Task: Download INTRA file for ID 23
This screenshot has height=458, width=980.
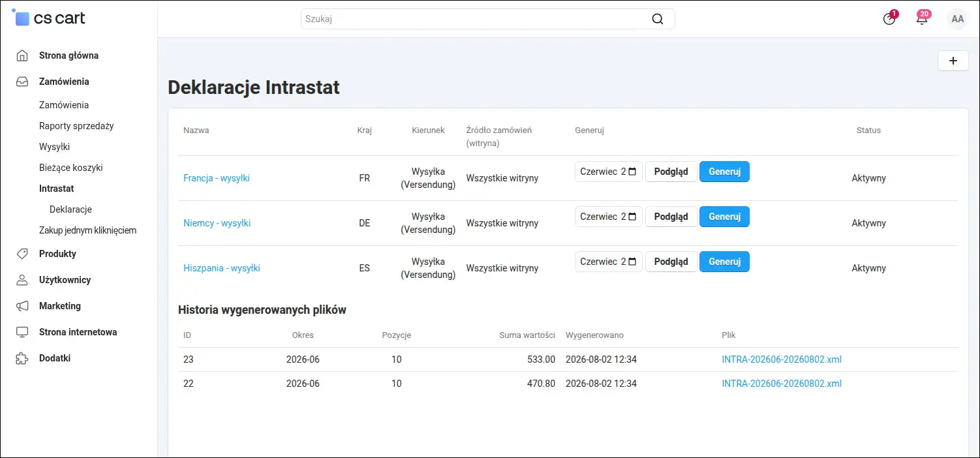Action: 782,359
